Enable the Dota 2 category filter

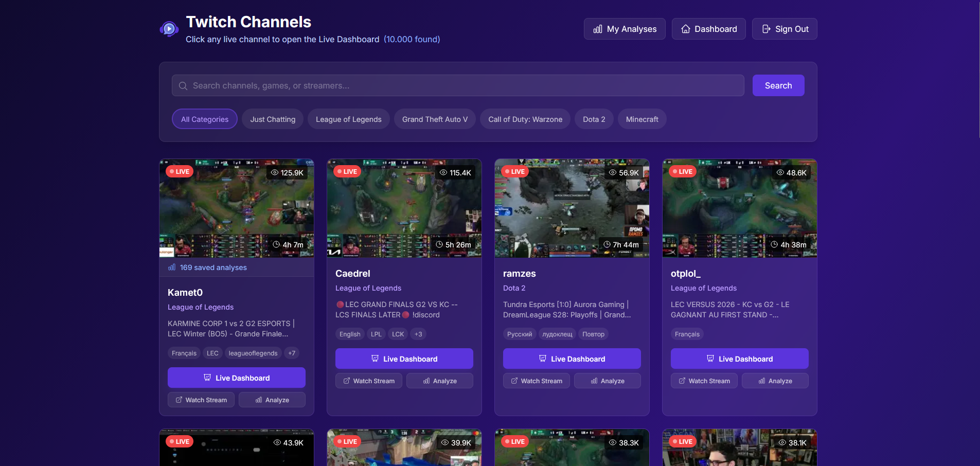[x=594, y=119]
